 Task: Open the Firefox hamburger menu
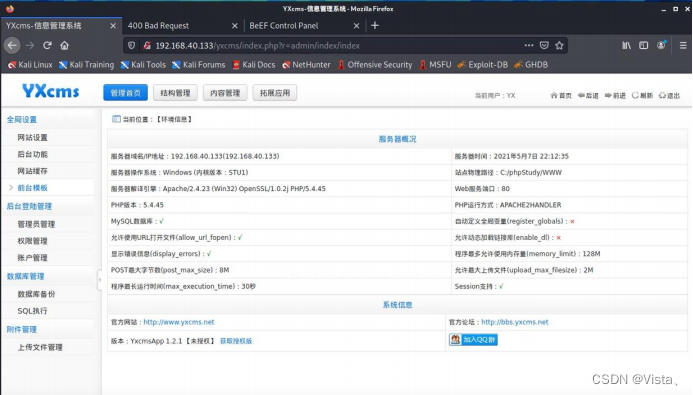click(x=683, y=45)
